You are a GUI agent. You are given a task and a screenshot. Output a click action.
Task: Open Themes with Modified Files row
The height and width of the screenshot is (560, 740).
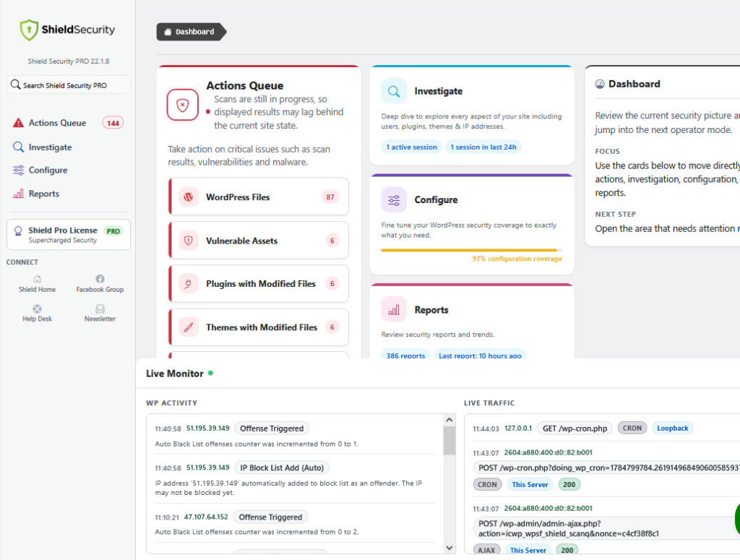point(259,327)
